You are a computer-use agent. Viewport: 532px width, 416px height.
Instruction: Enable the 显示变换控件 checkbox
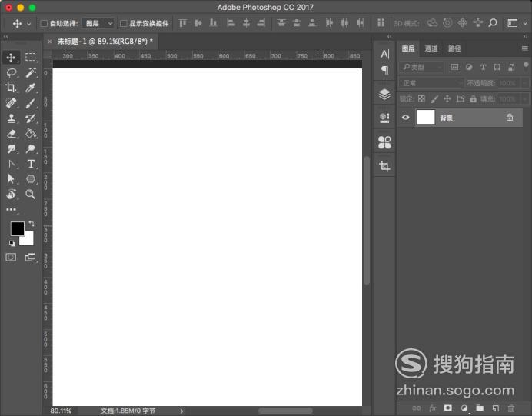(x=124, y=23)
